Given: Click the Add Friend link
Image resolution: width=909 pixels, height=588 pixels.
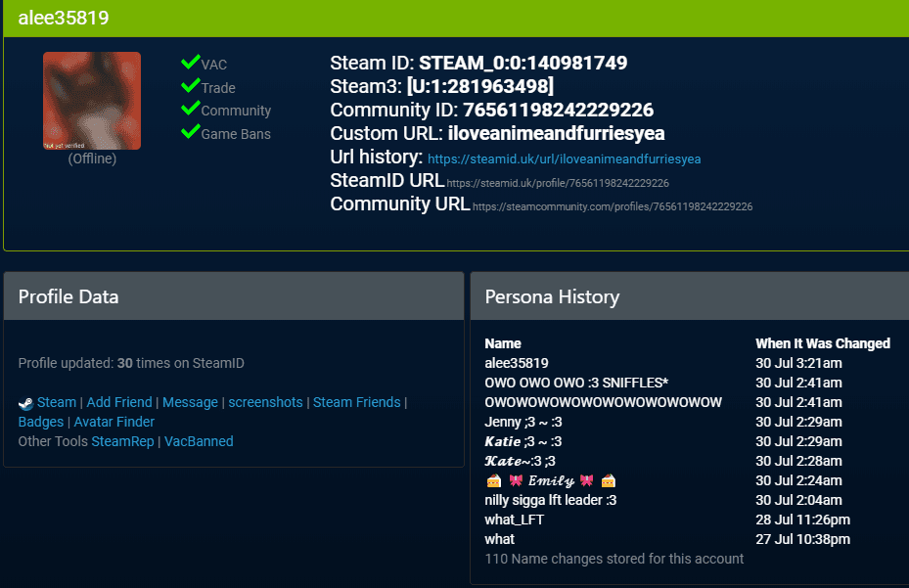Looking at the screenshot, I should click(x=119, y=402).
